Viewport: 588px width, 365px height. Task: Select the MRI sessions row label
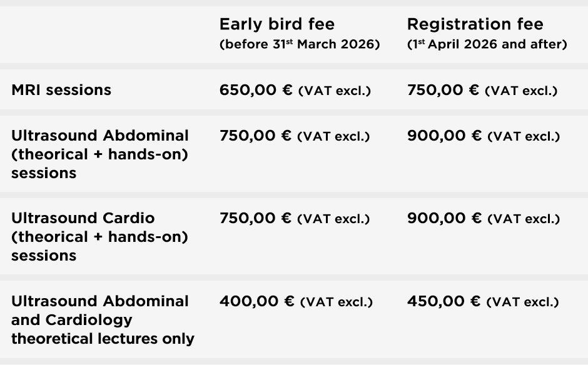[61, 90]
